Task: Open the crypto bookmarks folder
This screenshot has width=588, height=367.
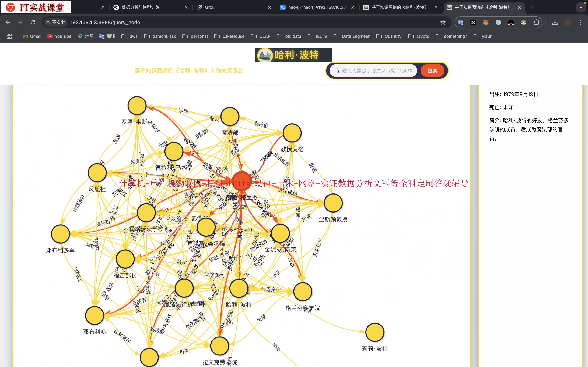Action: [x=419, y=36]
